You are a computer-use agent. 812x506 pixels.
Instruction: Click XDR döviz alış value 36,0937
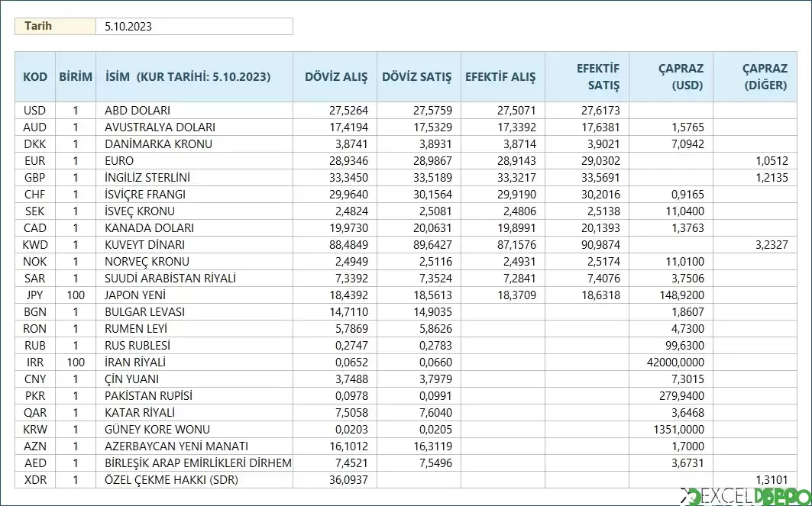pyautogui.click(x=335, y=480)
